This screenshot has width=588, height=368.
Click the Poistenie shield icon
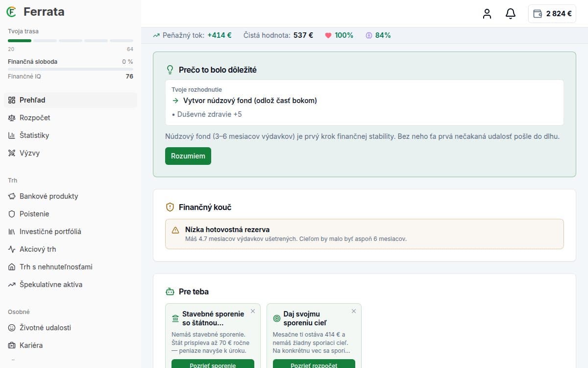click(12, 214)
